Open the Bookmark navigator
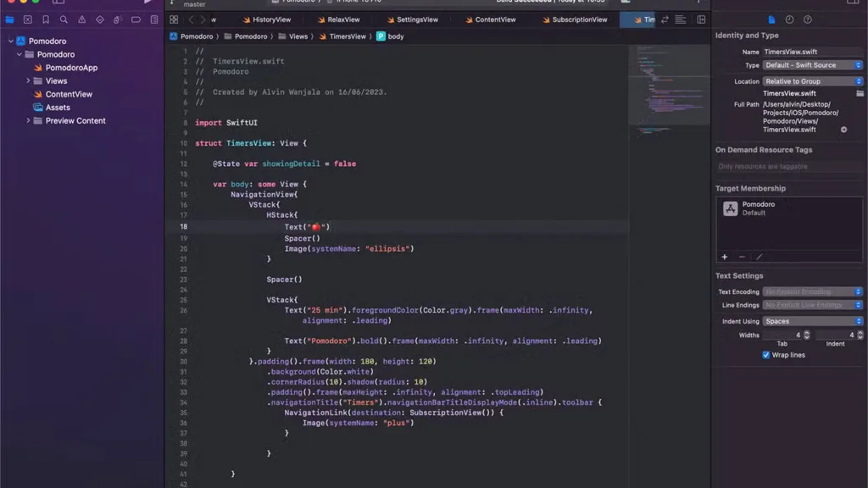868x488 pixels. [46, 19]
